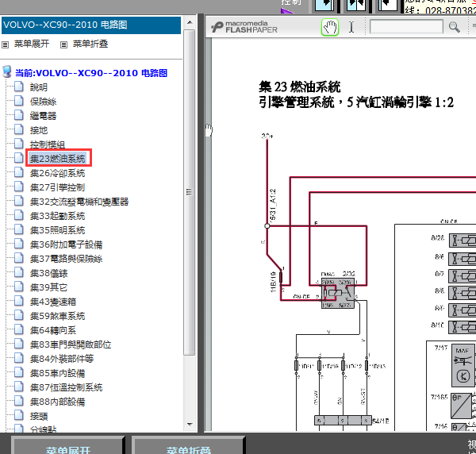Click the page icon beside 集38儀錶
The width and height of the screenshot is (476, 454).
click(19, 271)
